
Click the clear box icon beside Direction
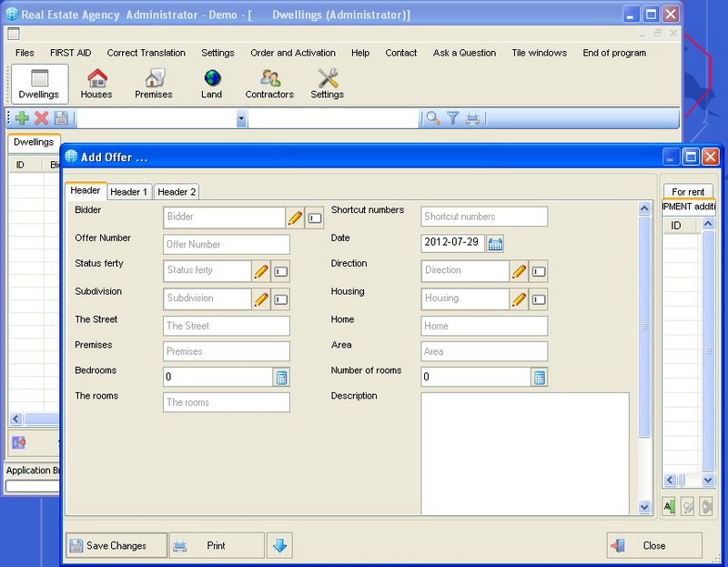[x=539, y=271]
